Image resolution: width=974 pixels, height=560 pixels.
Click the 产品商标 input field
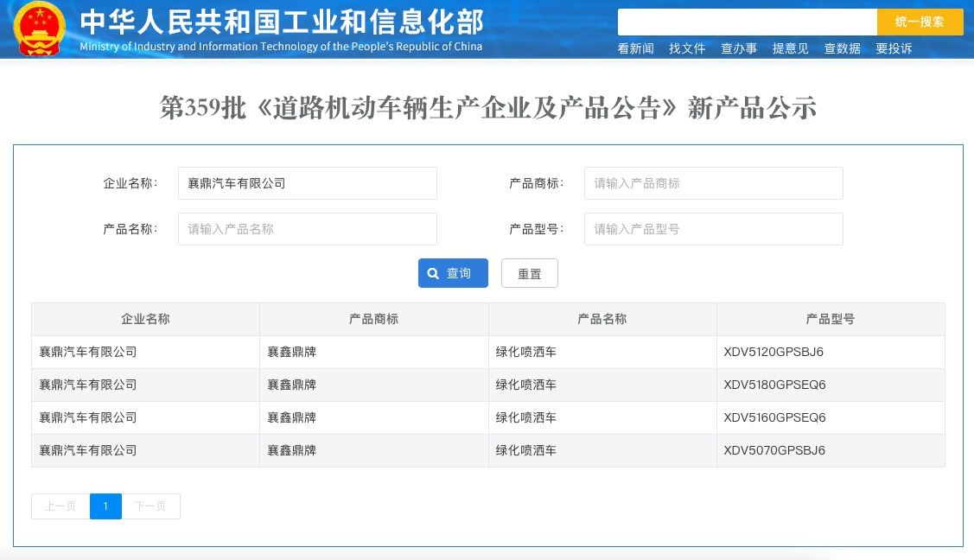tap(714, 183)
